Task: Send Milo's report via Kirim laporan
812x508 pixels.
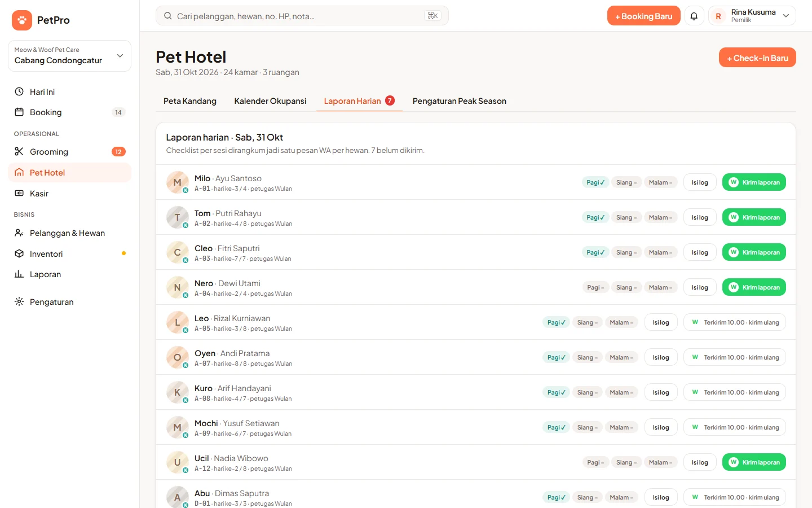Action: [x=754, y=182]
